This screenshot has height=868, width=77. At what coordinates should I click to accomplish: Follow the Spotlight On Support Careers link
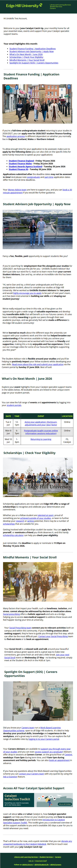coord(34,63)
